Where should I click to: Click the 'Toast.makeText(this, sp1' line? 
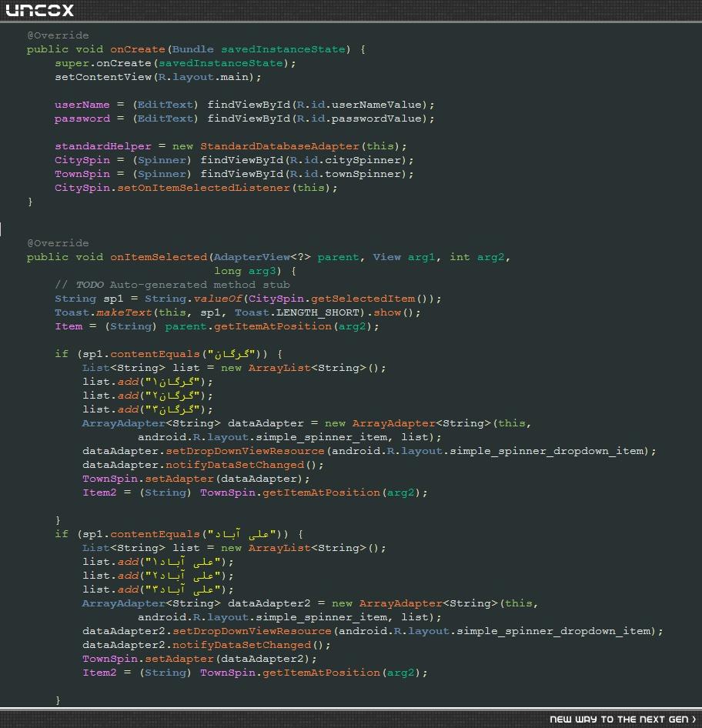(237, 312)
